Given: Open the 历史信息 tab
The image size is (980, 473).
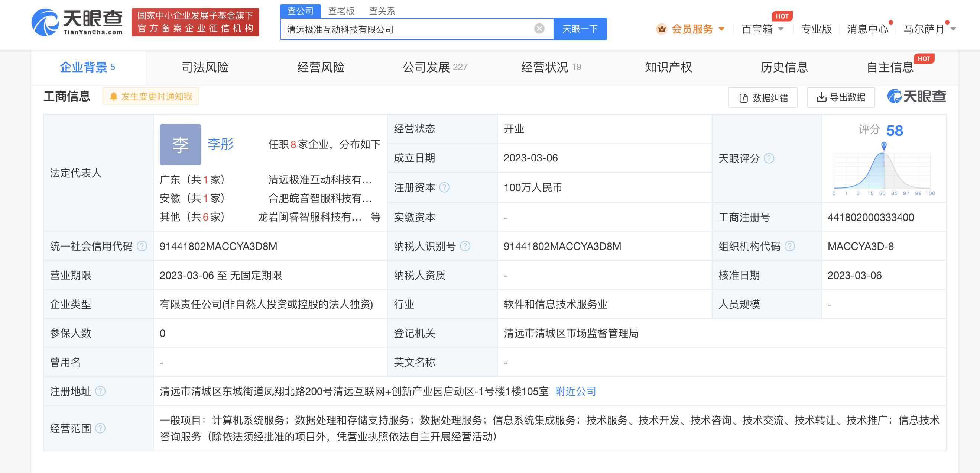Looking at the screenshot, I should (x=784, y=67).
